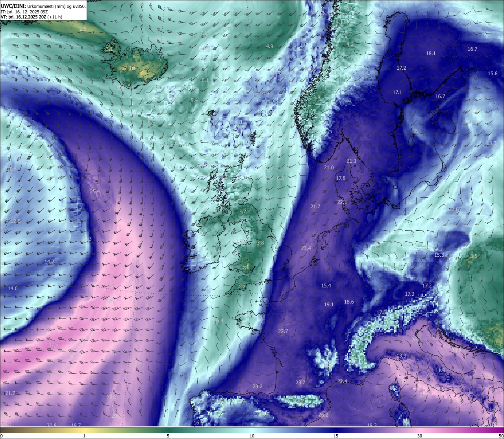This screenshot has width=504, height=439.
Task: Click the map value 17.8
Action: pos(341,178)
